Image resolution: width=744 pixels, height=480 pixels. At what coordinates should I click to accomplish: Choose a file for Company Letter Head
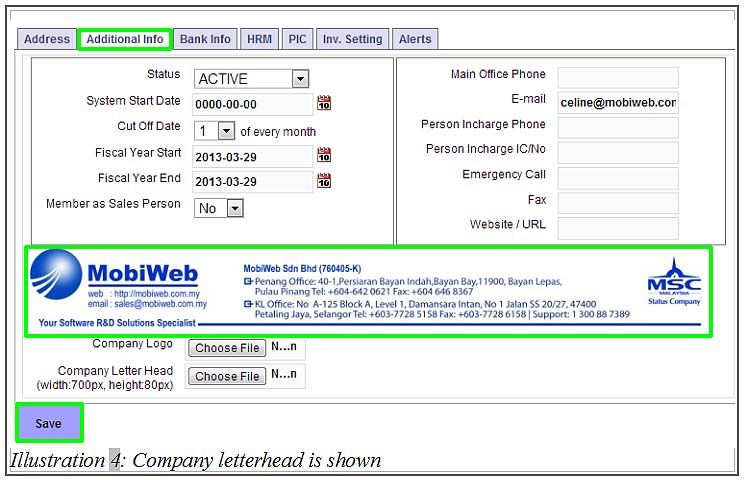click(228, 376)
